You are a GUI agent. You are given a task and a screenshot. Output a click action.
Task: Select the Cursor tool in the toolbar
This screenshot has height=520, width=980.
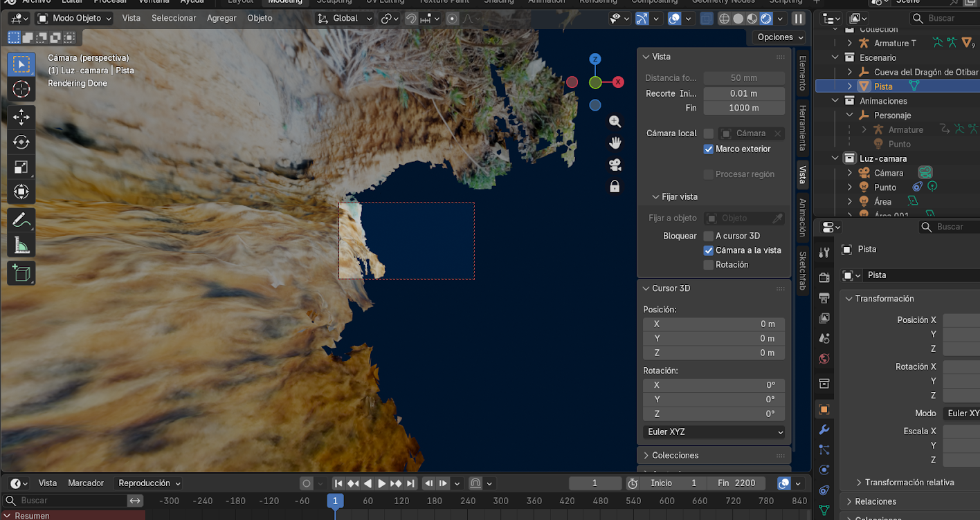(21, 89)
